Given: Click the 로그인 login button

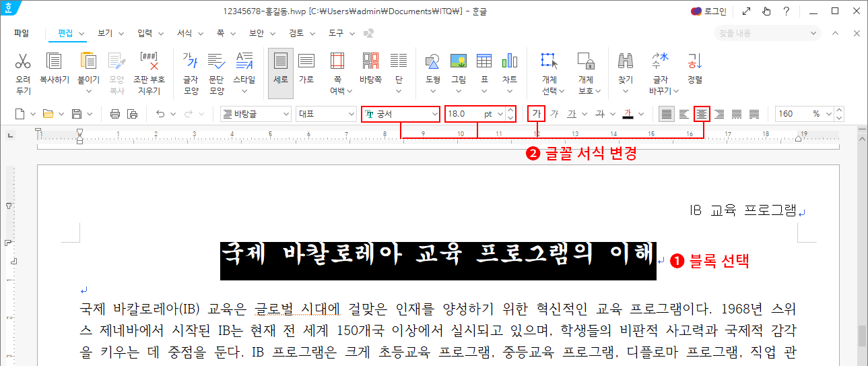Looking at the screenshot, I should (x=708, y=11).
